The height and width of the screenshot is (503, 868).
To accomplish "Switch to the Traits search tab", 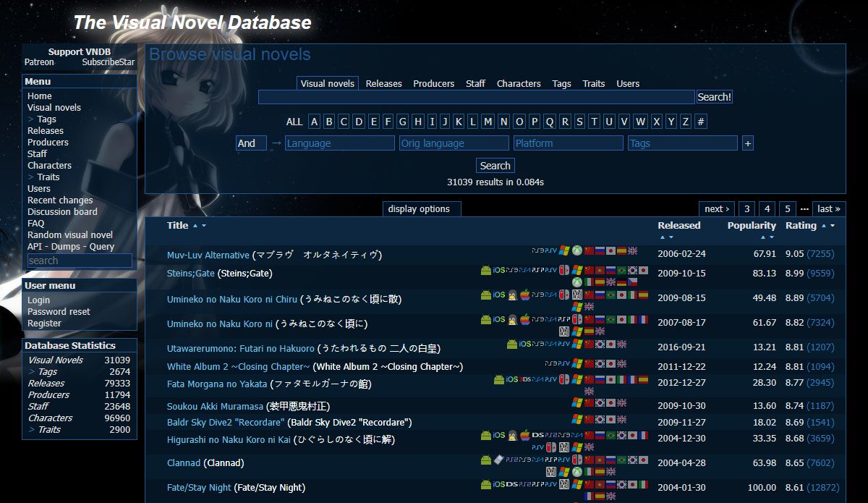I will (x=594, y=84).
